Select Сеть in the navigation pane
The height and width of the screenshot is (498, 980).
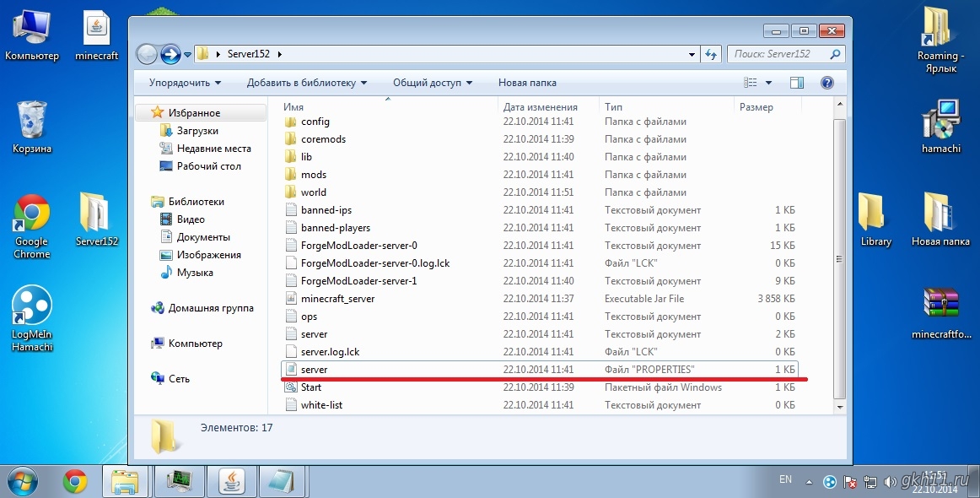(179, 378)
